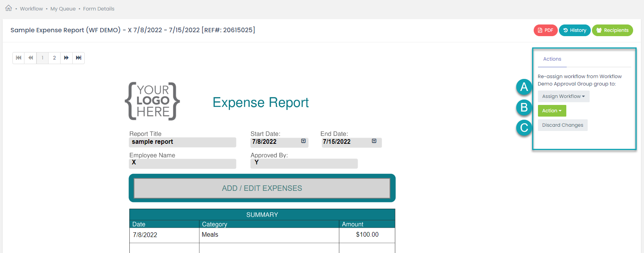This screenshot has width=644, height=253.
Task: Open the workflow History
Action: click(x=574, y=30)
